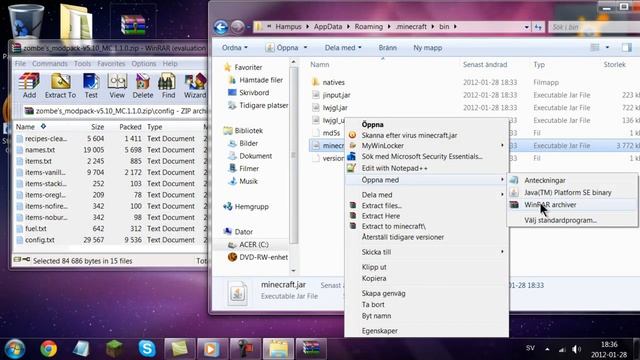Expand Dela med submenu in context menu
Screen dimensions: 640x360
[502, 195]
